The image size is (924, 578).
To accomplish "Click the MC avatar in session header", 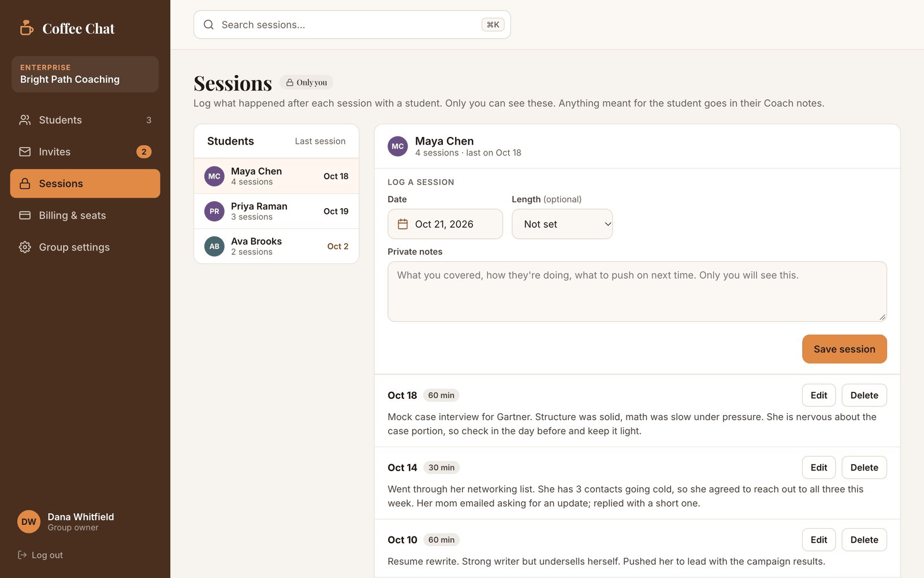I will 398,146.
